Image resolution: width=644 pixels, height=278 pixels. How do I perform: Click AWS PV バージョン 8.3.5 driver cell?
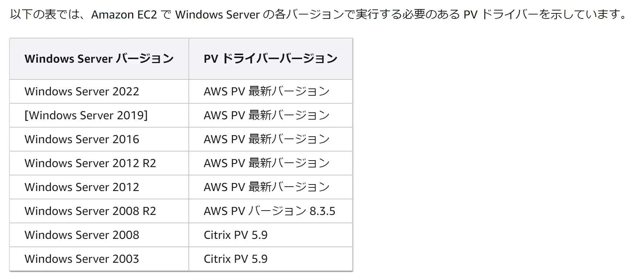pyautogui.click(x=269, y=211)
